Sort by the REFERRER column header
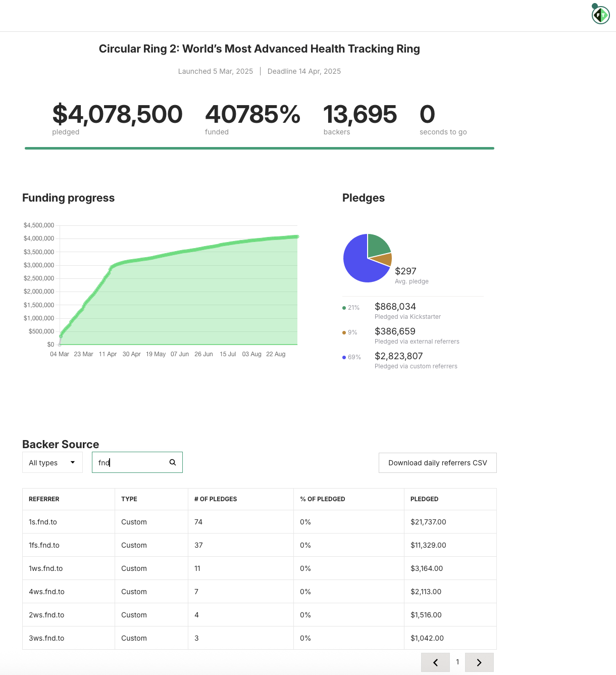The height and width of the screenshot is (675, 616). [x=44, y=499]
